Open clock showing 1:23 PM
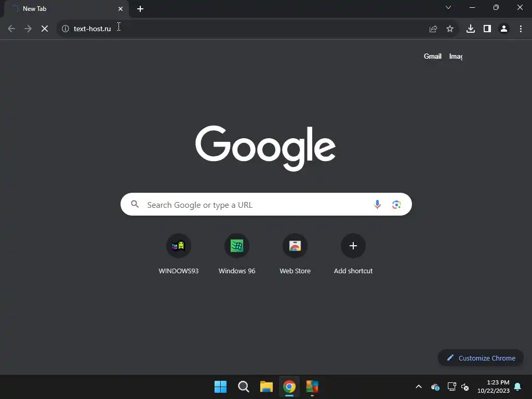 [494, 387]
